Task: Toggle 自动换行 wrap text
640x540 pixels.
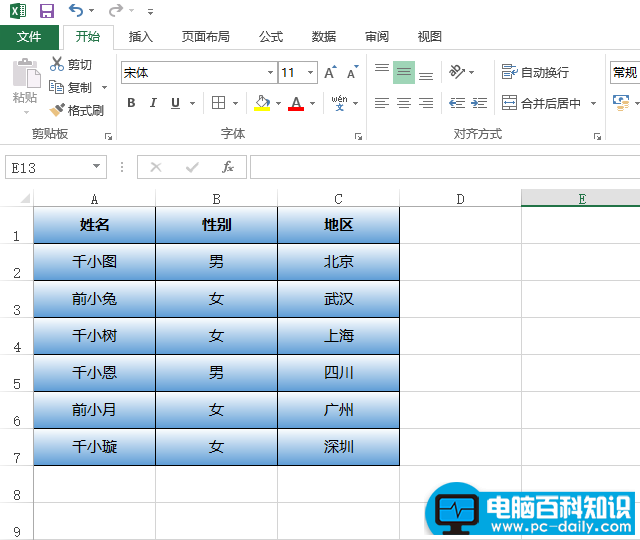Action: 535,72
